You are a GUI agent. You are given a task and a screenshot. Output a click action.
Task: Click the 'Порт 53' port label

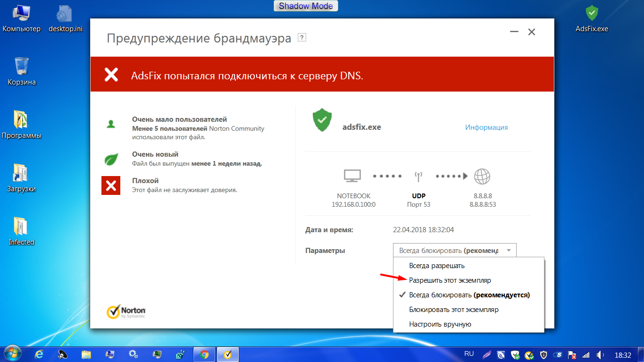(x=418, y=204)
